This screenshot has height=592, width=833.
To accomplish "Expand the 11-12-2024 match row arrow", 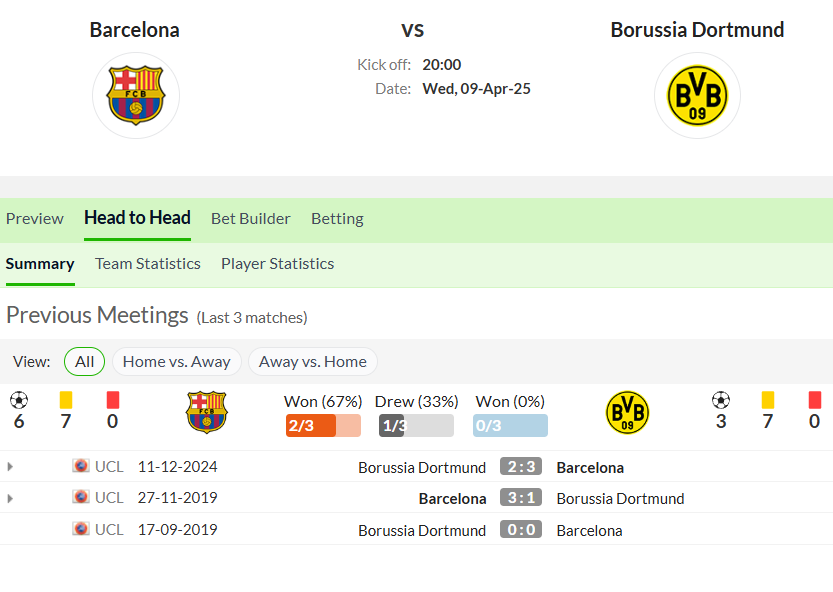I will (x=10, y=467).
